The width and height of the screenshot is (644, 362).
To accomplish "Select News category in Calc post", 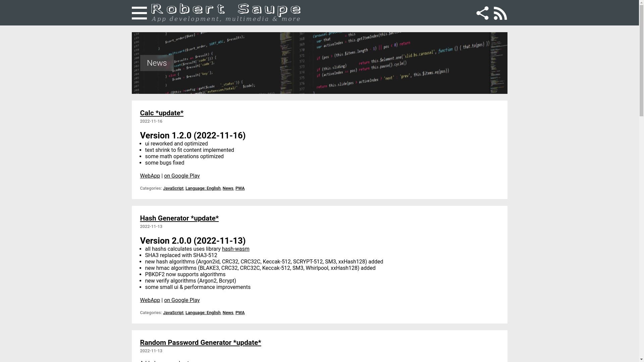I will (228, 188).
